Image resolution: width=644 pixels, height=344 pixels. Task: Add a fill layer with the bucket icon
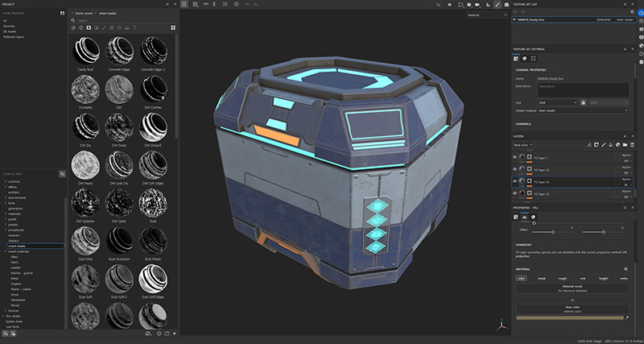point(610,145)
